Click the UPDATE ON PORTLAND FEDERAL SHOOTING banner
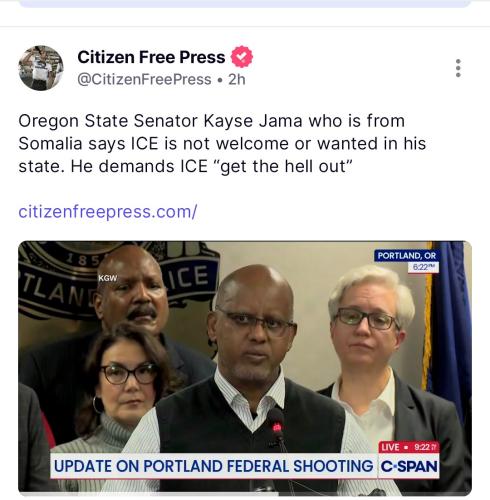The width and height of the screenshot is (490, 500). tap(214, 466)
